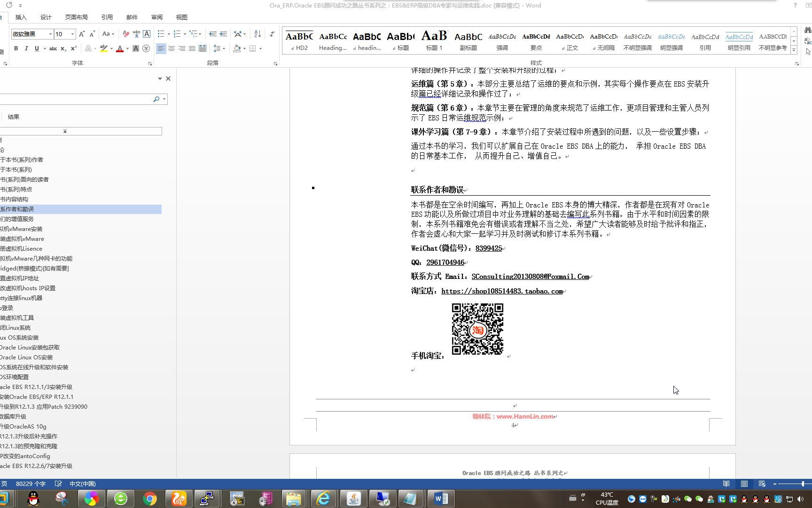The image size is (812, 508).
Task: Click the shrink font size icon
Action: (x=92, y=34)
